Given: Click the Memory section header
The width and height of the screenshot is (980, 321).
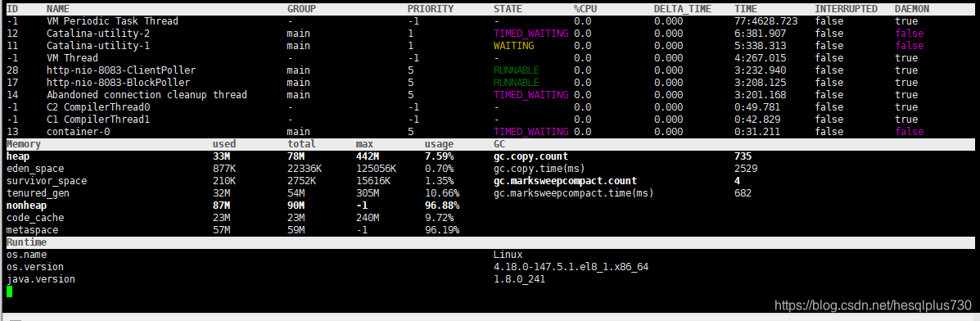Looking at the screenshot, I should pos(24,144).
